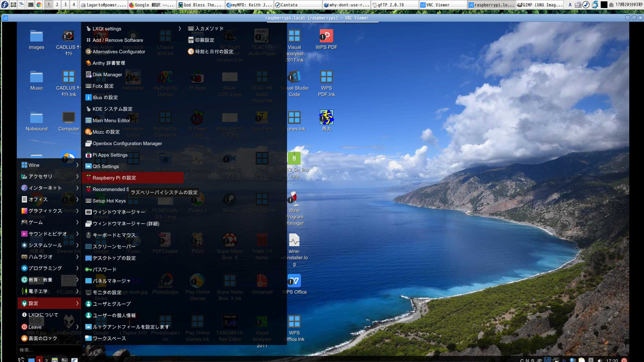
Task: Click 画面のロック to lock the screen
Action: tap(43, 338)
